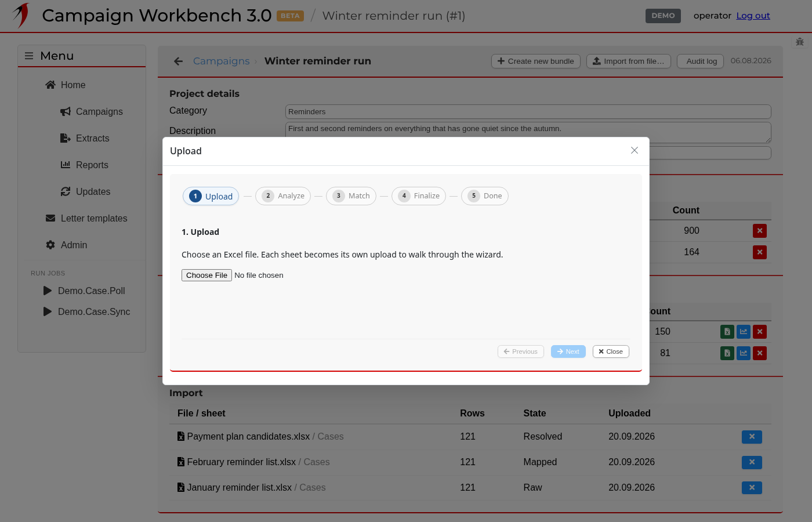Open the bug report icon
The image size is (812, 522).
click(800, 42)
